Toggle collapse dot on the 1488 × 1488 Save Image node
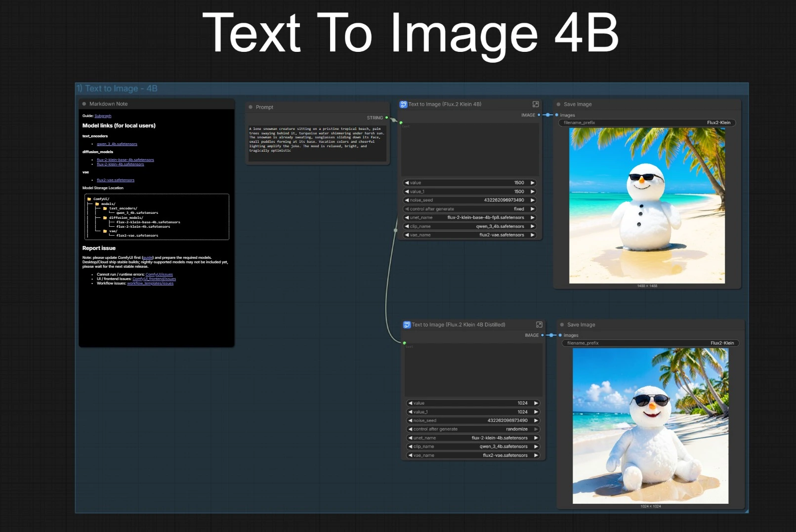The image size is (796, 532). tap(558, 104)
